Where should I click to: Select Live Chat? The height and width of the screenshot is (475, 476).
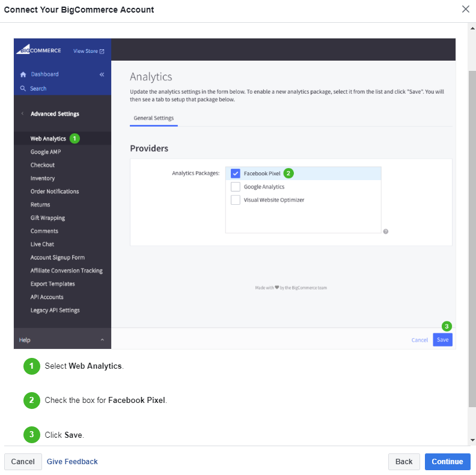click(42, 244)
